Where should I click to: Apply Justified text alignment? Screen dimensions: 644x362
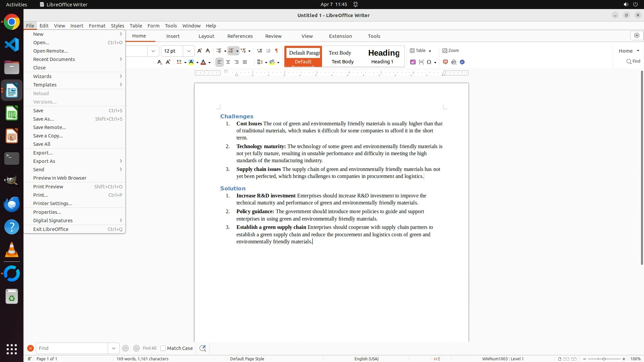tap(245, 62)
